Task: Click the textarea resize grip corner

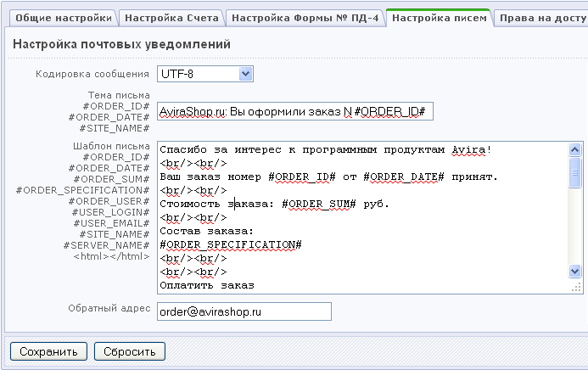Action: 576,288
